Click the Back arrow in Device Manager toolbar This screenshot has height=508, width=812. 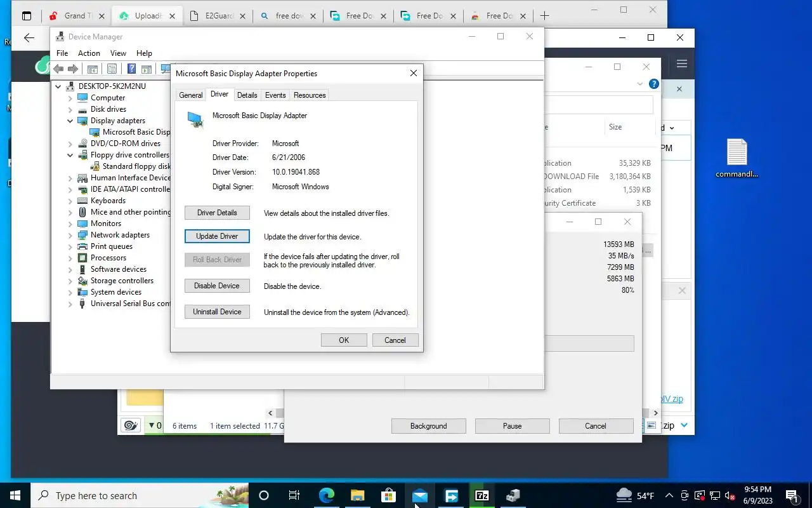click(58, 69)
